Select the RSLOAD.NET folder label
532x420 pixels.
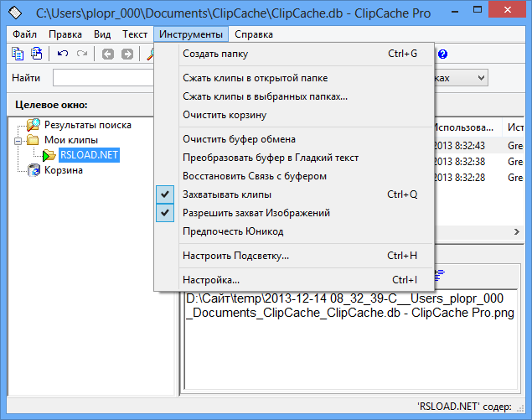coord(90,155)
